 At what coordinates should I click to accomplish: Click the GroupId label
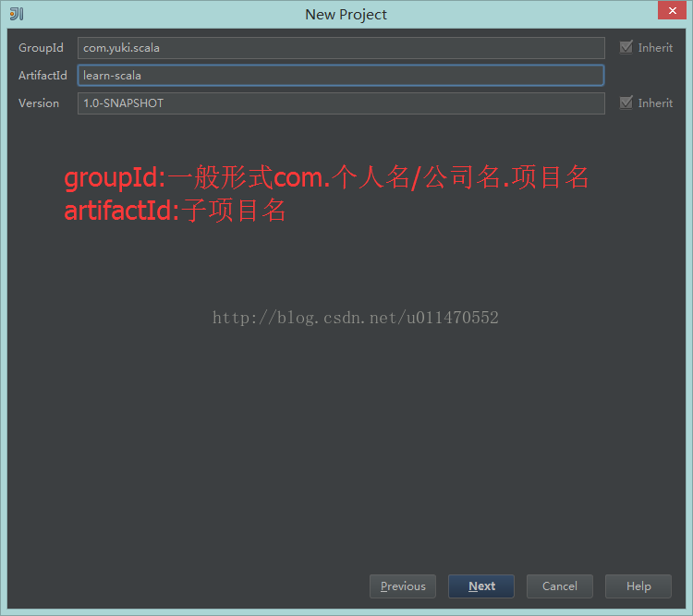[x=41, y=48]
